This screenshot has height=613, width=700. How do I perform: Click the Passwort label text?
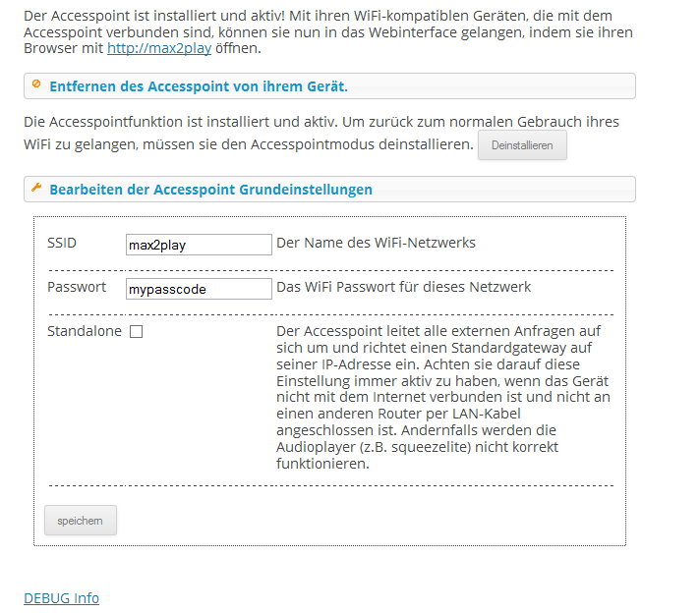(77, 287)
